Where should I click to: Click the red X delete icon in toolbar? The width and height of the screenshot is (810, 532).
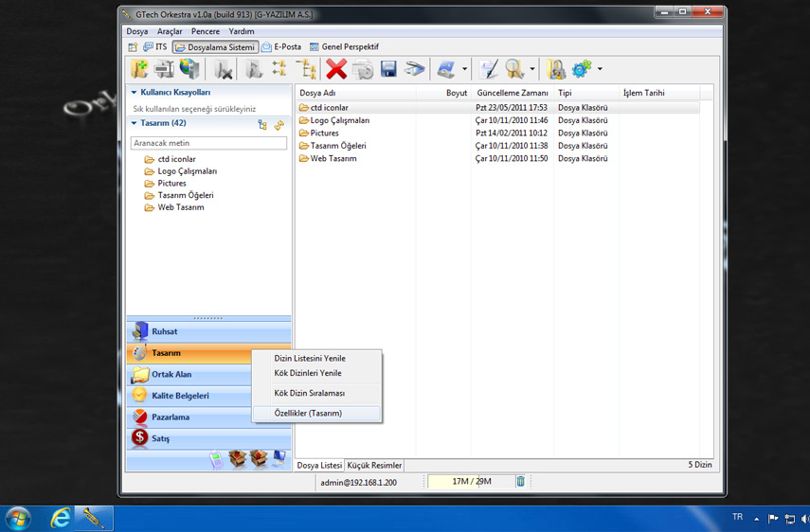336,69
